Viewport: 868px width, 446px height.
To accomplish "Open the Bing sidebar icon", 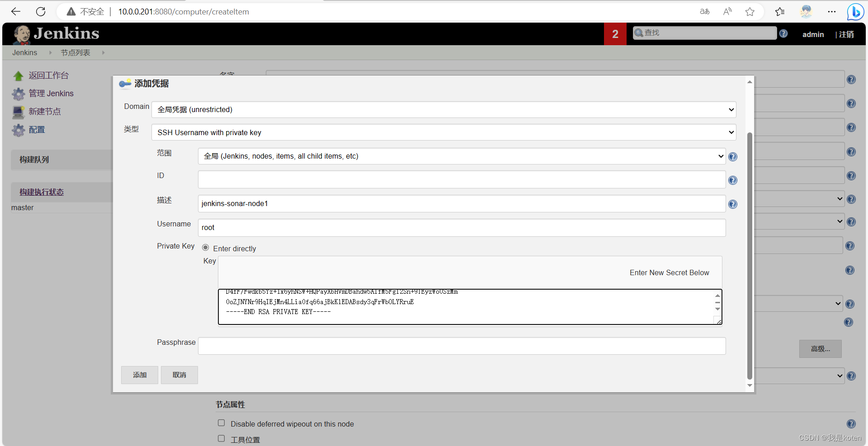I will point(855,12).
